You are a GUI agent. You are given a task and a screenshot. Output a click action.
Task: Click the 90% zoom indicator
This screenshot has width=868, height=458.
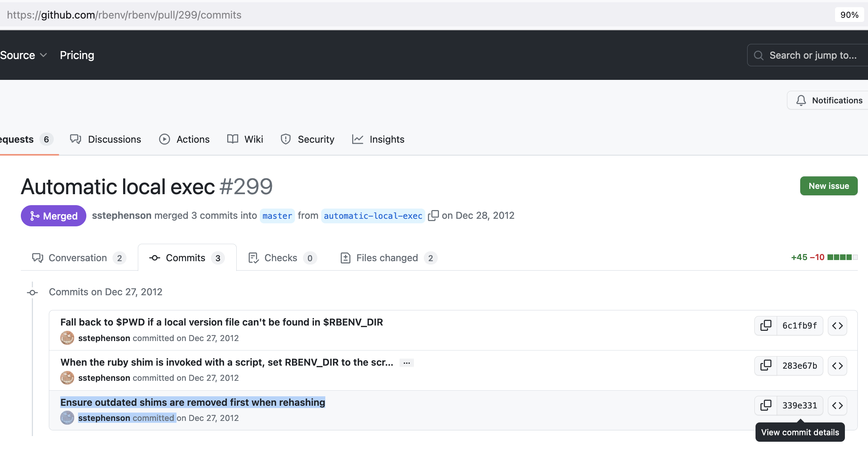pyautogui.click(x=849, y=15)
